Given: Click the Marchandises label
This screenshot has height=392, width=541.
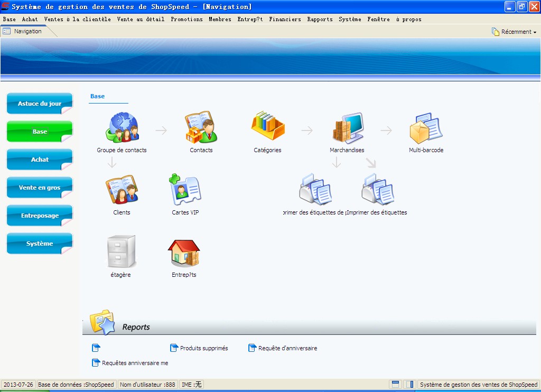Looking at the screenshot, I should click(347, 150).
